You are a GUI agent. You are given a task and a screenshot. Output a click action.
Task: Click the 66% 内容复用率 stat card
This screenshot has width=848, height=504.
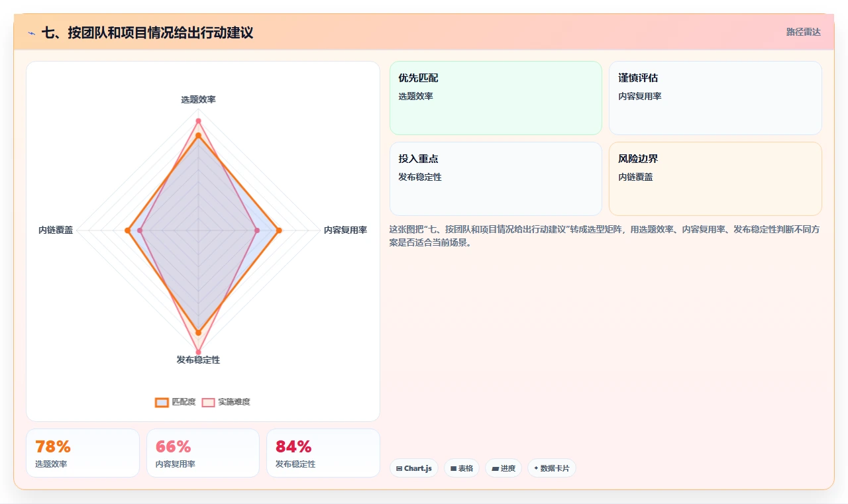203,453
